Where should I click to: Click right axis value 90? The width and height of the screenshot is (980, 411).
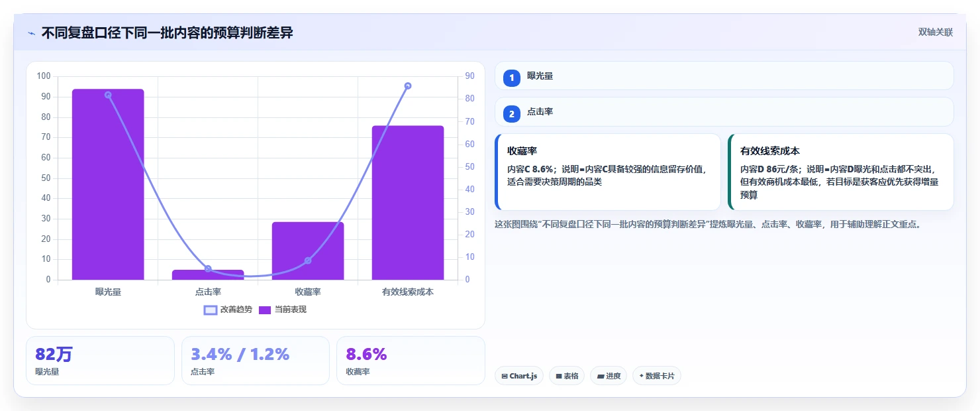(x=469, y=76)
